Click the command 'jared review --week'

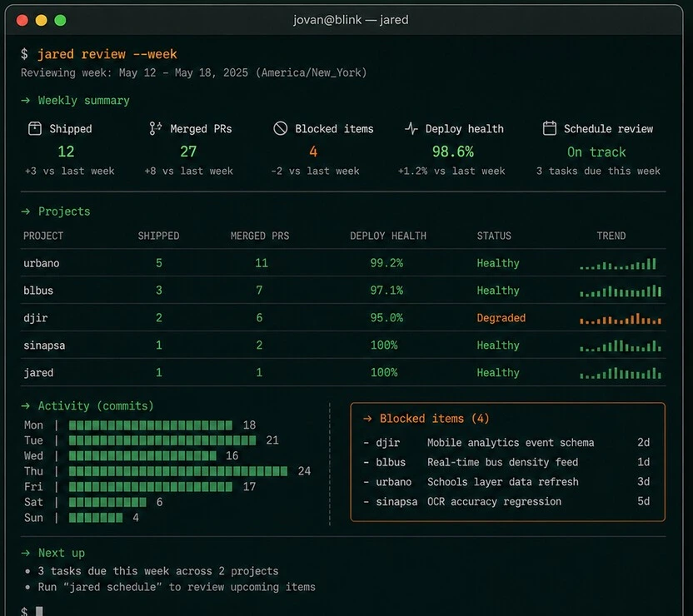click(107, 54)
